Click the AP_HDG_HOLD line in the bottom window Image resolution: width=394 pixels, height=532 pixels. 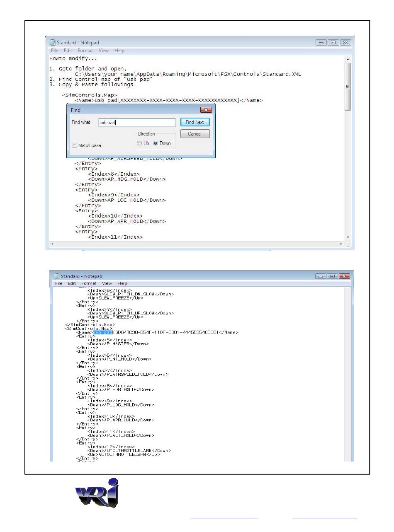(121, 389)
